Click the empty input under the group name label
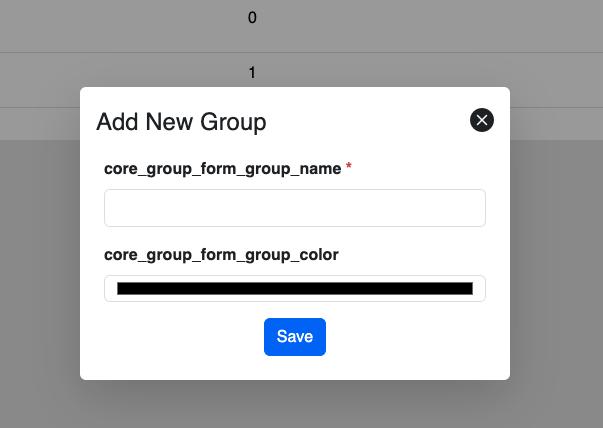 pos(294,208)
